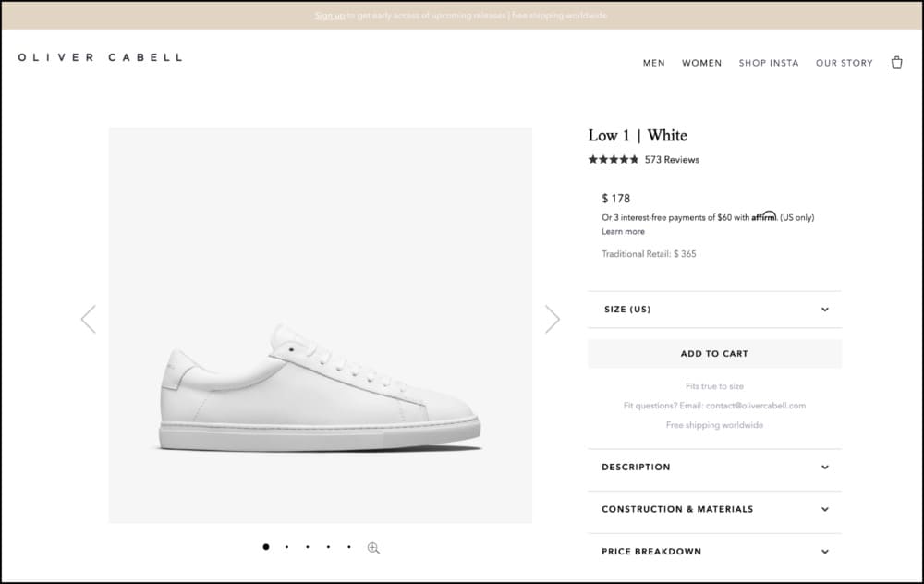Show the previous product image
This screenshot has width=924, height=584.
pos(88,319)
